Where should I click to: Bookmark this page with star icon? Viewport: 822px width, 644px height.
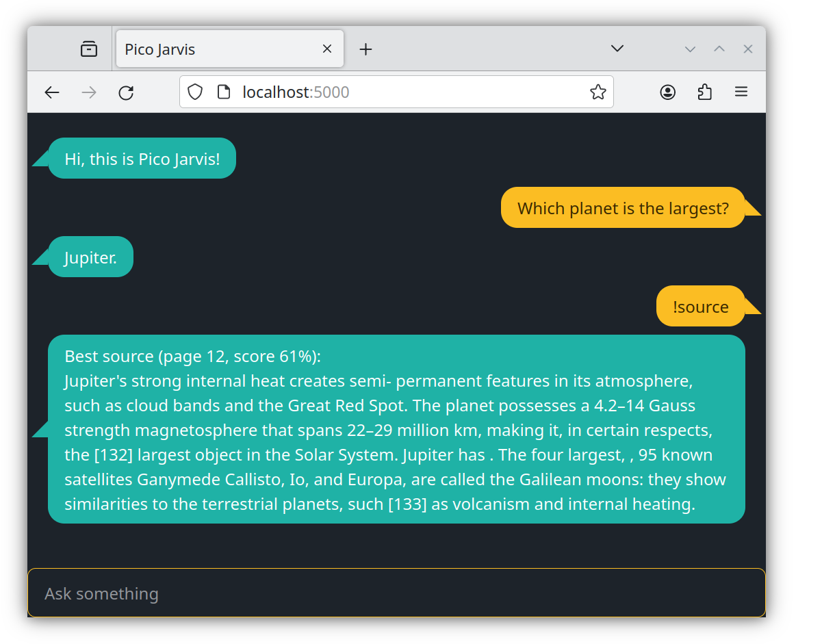pos(598,92)
